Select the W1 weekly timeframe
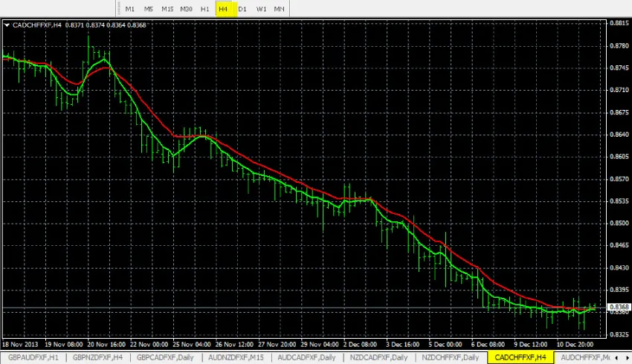Viewport: 632px width, 364px height. 261,9
